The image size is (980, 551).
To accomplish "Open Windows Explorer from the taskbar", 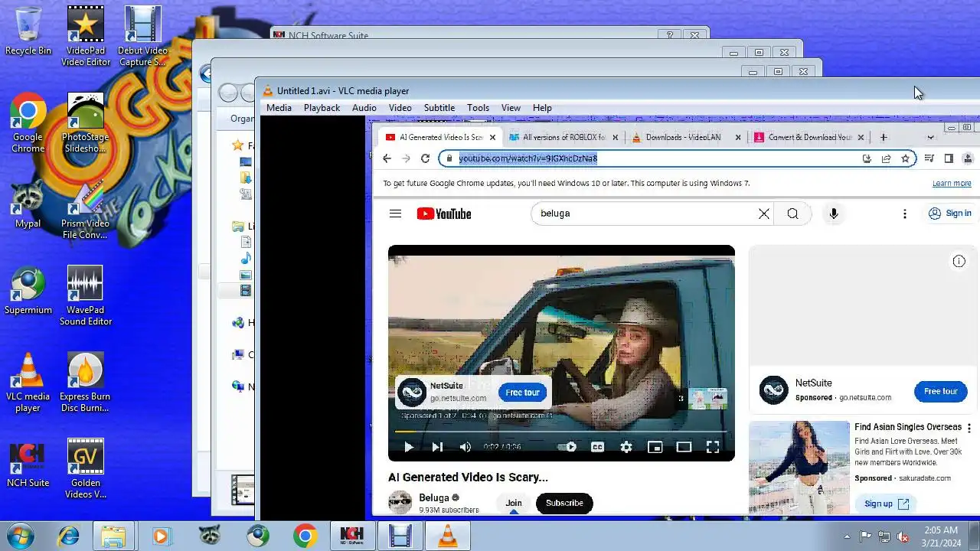I will [x=113, y=536].
